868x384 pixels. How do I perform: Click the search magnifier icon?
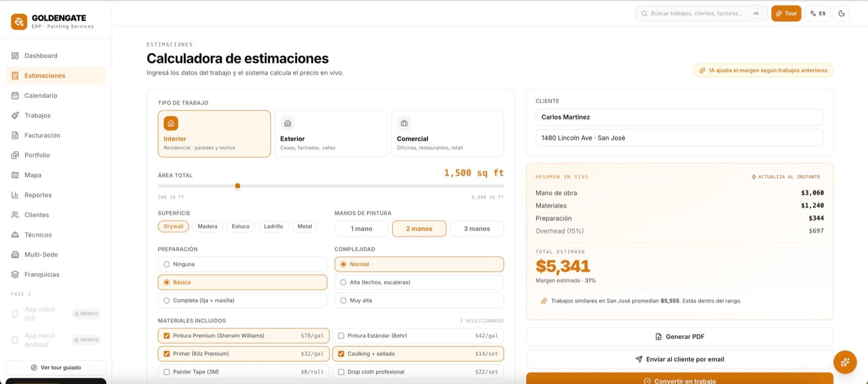click(x=644, y=14)
